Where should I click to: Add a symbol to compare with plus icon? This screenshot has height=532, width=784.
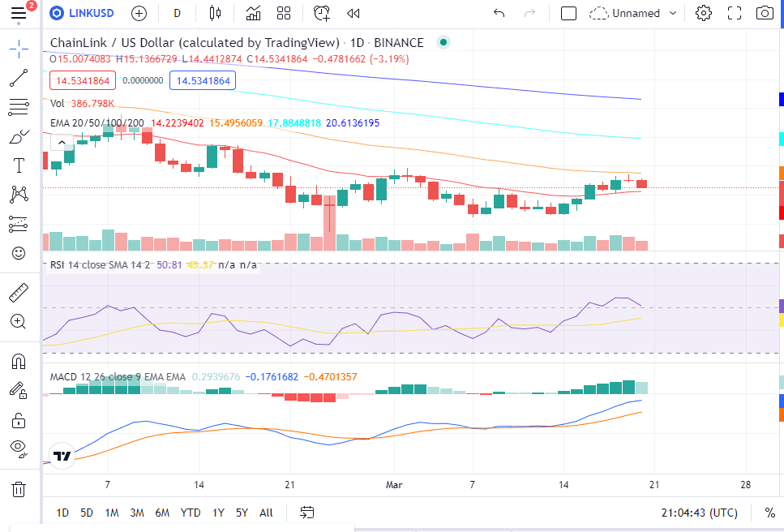[139, 14]
